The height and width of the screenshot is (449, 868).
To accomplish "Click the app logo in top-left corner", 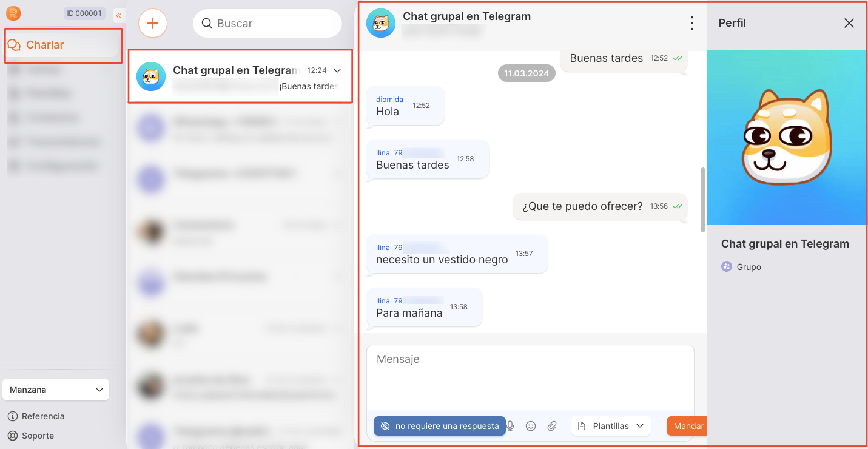I will [x=13, y=13].
